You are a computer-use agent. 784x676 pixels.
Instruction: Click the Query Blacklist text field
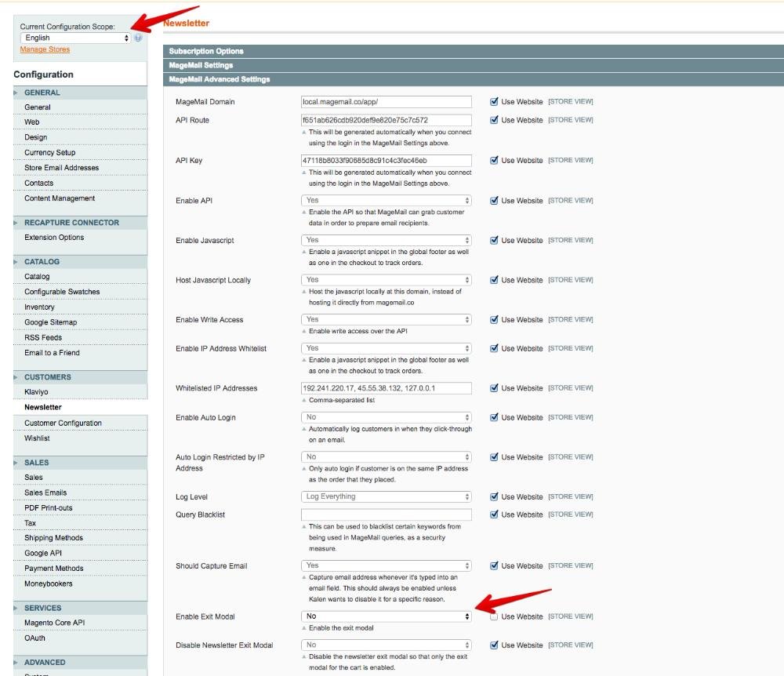click(x=387, y=514)
